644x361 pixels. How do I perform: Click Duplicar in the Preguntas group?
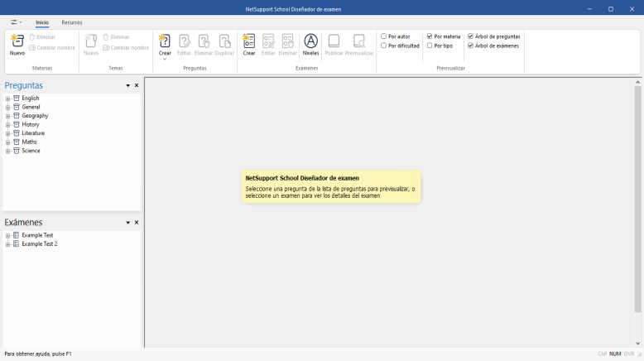point(224,45)
